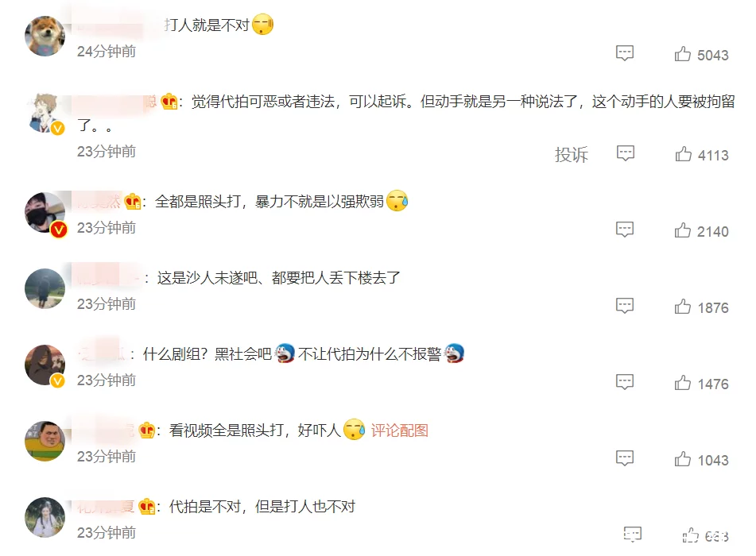This screenshot has width=756, height=556.
Task: Open the 评论配图 image link
Action: coord(400,431)
